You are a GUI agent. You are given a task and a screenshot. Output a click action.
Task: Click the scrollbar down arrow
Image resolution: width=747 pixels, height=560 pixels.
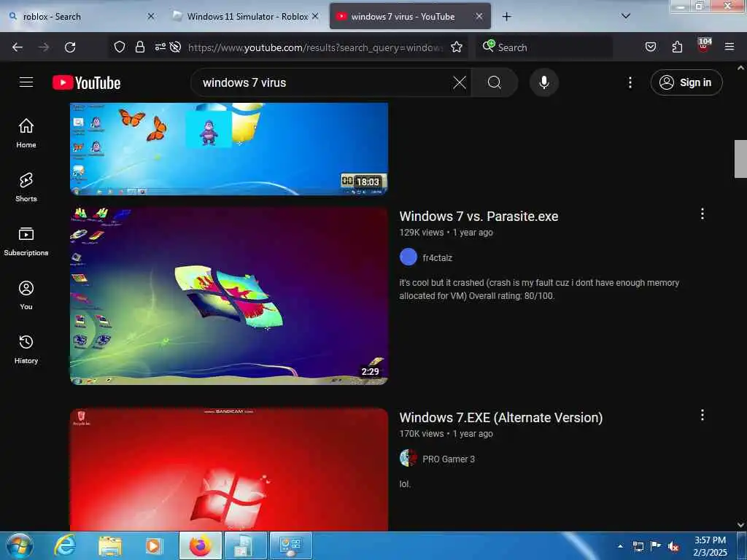[740, 525]
